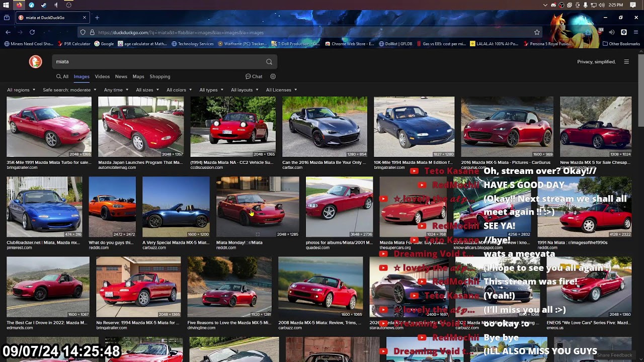The image size is (644, 362).
Task: Click the speaker extension icon in toolbar
Action: [x=612, y=32]
